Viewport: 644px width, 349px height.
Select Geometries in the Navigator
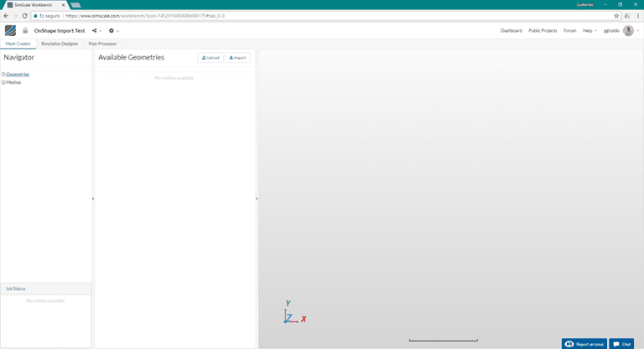(18, 74)
